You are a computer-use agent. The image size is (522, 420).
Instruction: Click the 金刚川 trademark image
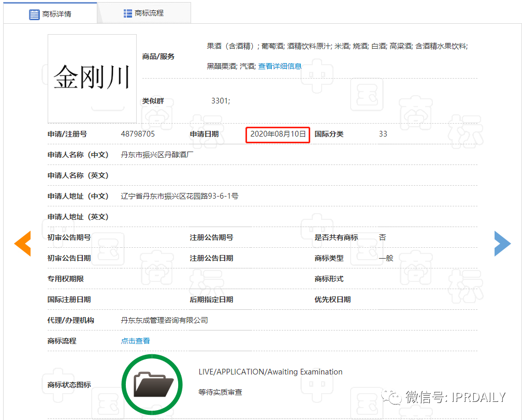tap(92, 79)
